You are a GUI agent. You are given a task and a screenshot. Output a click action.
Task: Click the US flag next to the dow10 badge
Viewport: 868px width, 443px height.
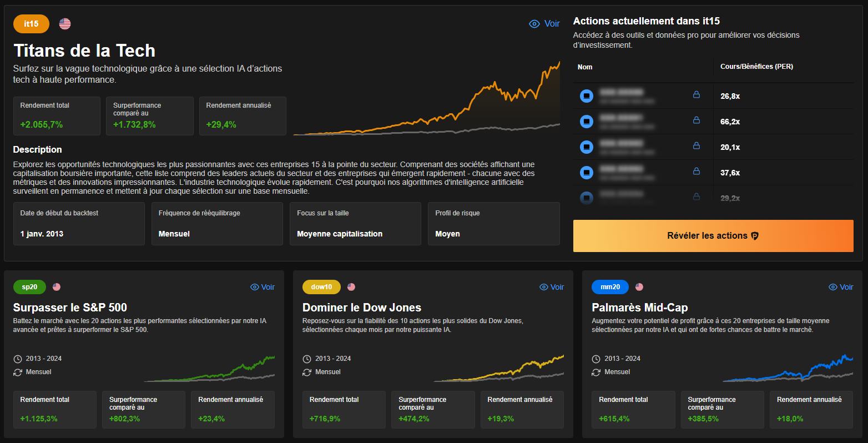(x=351, y=287)
